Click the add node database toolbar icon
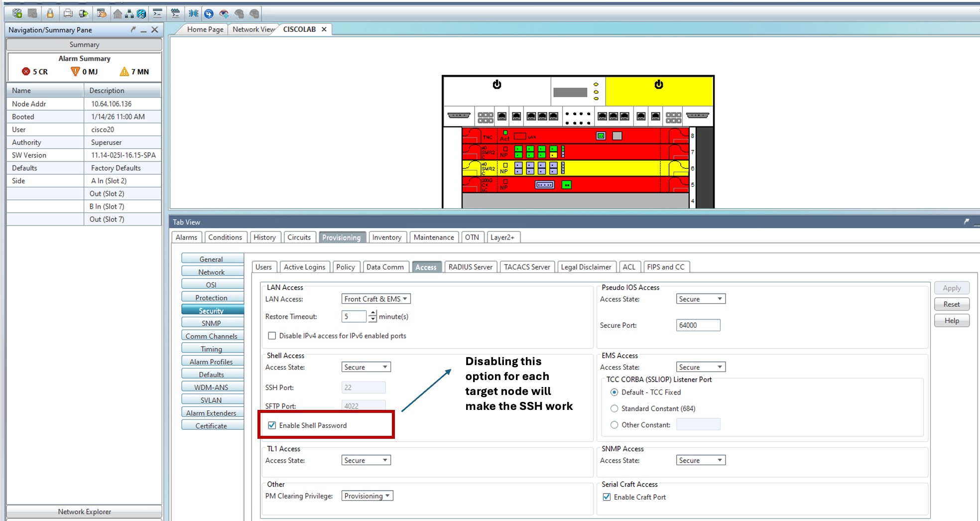This screenshot has width=980, height=521. pos(17,13)
